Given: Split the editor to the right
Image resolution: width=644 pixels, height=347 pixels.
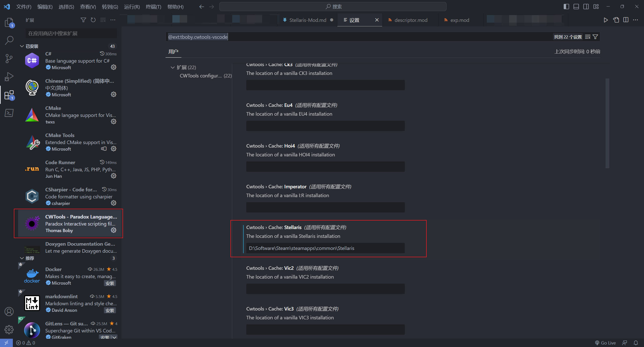Looking at the screenshot, I should pos(626,20).
